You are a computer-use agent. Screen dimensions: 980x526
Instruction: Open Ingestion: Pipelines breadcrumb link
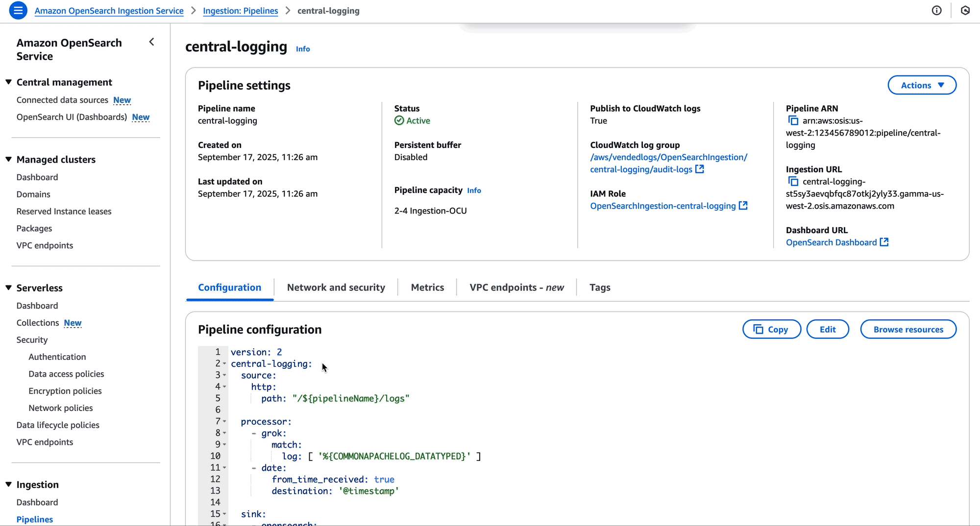pos(240,11)
